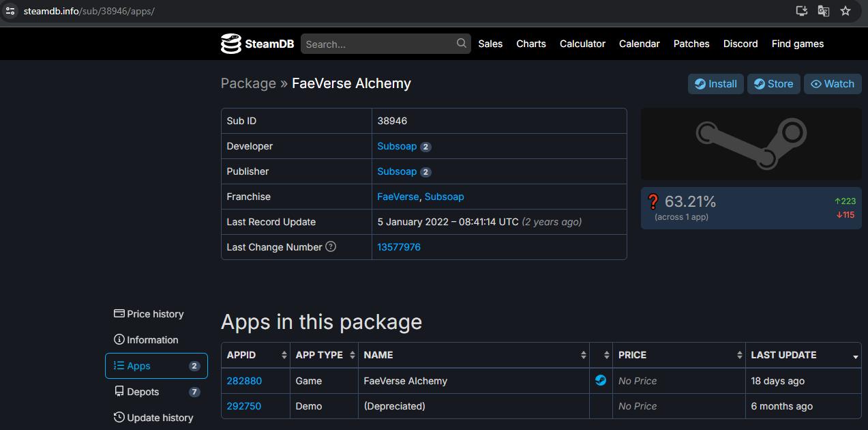Screen dimensions: 868x430
Task: Bookmark this page with the star icon
Action: tap(845, 11)
